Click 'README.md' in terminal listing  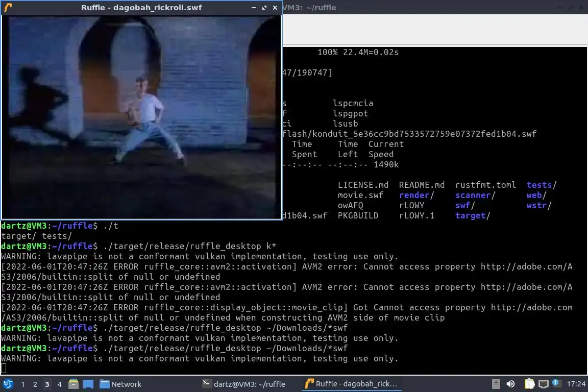click(422, 185)
